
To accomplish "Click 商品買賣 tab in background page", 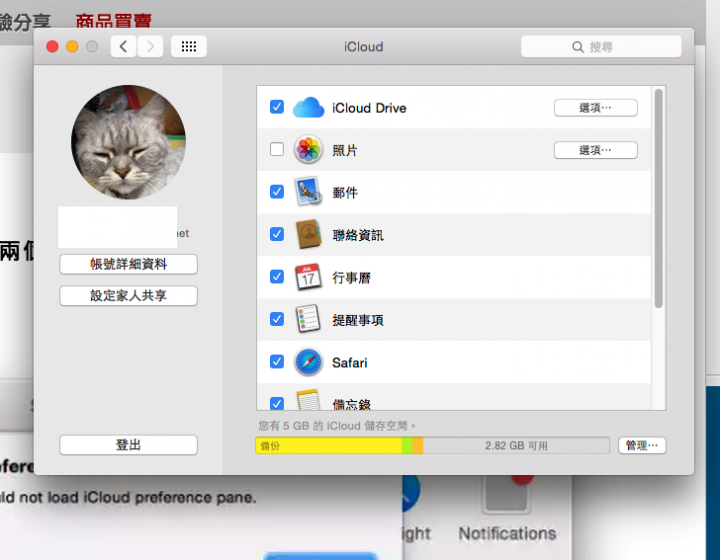I will pos(113,21).
